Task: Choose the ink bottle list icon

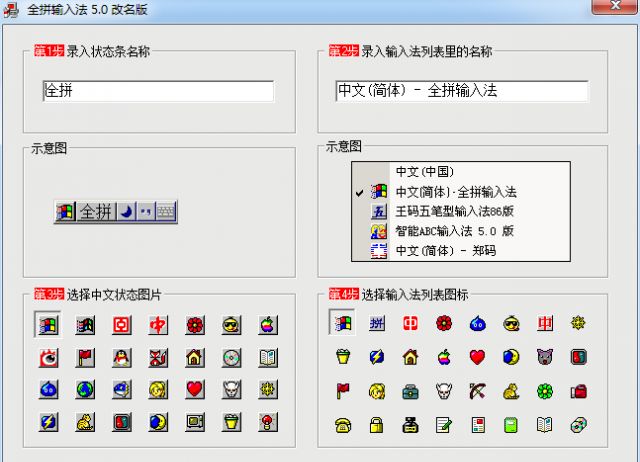Action: point(410,425)
